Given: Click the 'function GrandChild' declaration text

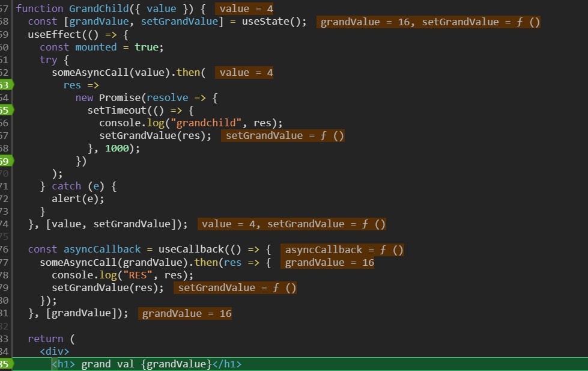Looking at the screenshot, I should (73, 8).
